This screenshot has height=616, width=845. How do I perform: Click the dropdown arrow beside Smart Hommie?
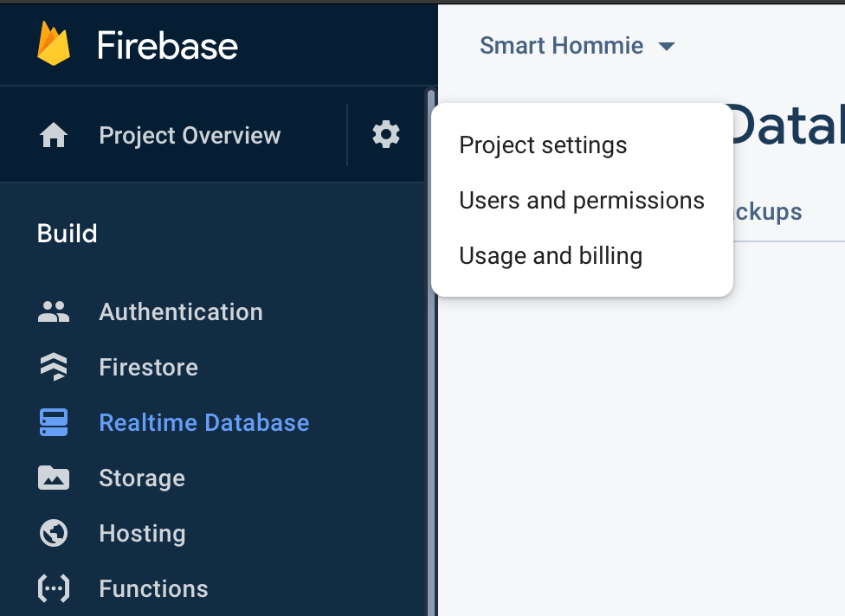(667, 47)
